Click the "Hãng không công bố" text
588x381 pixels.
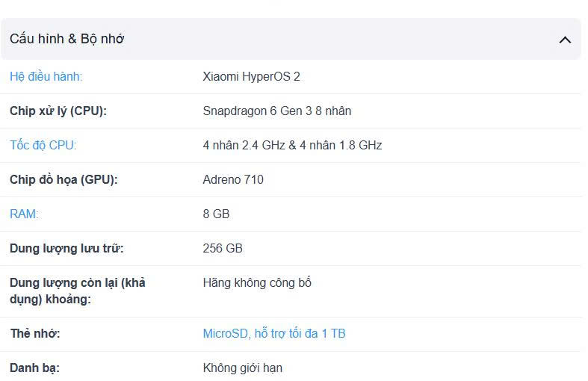[256, 282]
